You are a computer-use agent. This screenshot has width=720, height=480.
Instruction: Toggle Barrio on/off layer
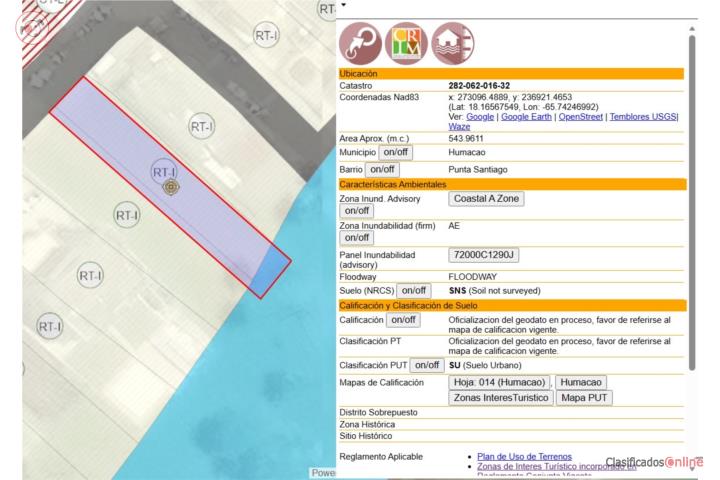tap(382, 169)
